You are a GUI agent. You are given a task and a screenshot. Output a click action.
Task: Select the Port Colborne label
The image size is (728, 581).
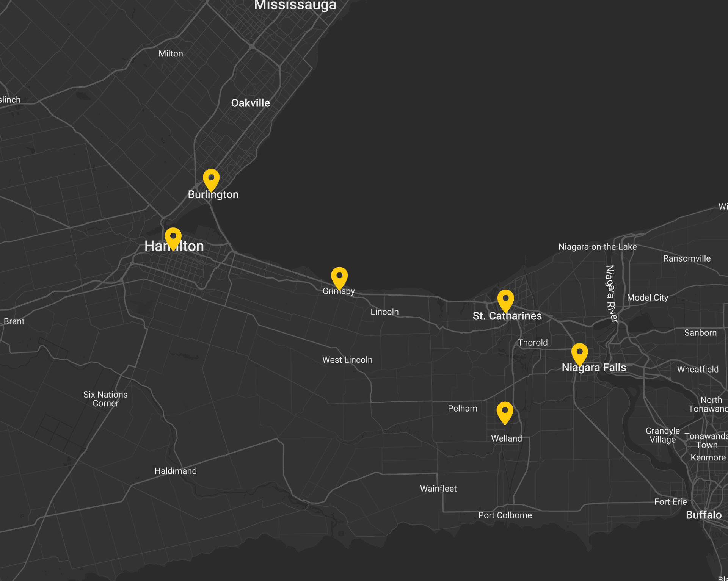(x=505, y=515)
